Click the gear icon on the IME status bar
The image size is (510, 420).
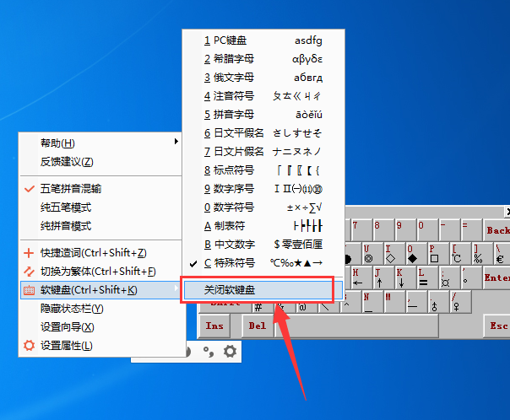pyautogui.click(x=230, y=351)
